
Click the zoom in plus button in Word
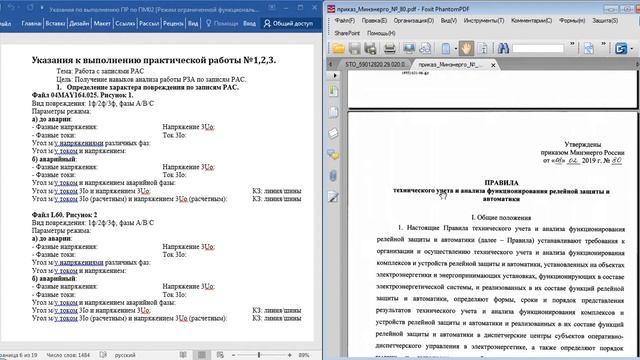click(x=289, y=355)
